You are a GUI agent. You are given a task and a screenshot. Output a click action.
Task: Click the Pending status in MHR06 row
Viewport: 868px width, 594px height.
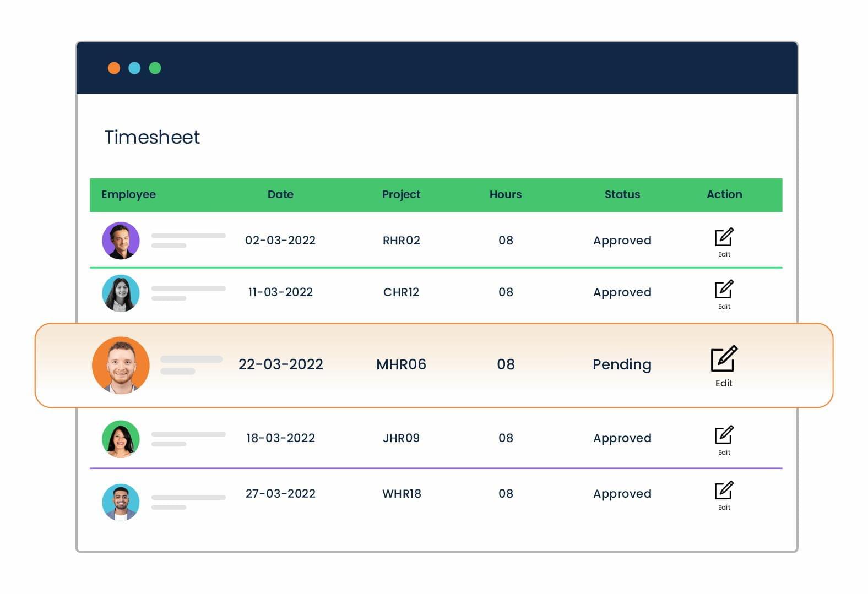click(622, 365)
